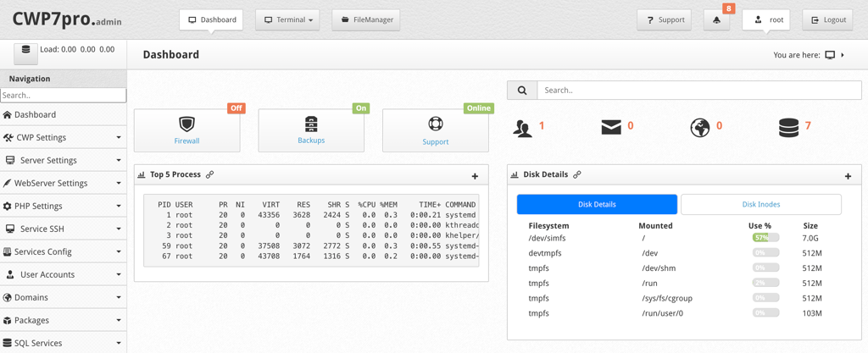Image resolution: width=868 pixels, height=353 pixels.
Task: Click the server database icon near Load
Action: [25, 53]
